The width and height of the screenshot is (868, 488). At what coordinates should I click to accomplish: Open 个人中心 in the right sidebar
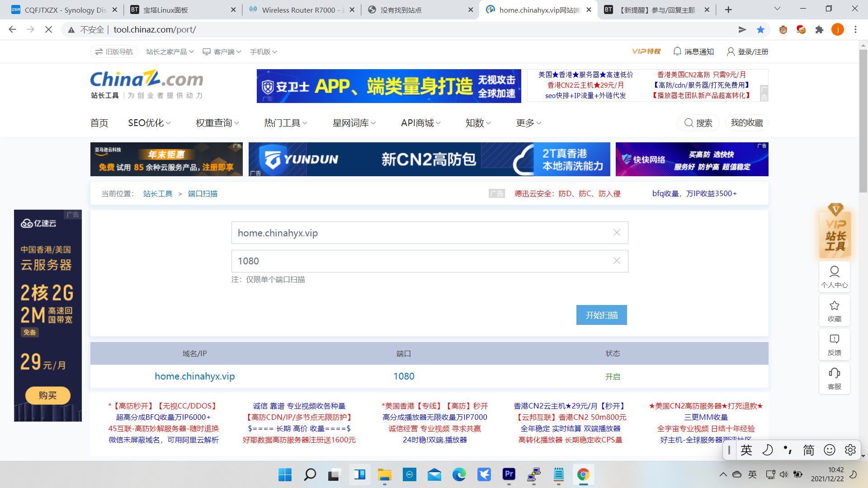point(835,277)
